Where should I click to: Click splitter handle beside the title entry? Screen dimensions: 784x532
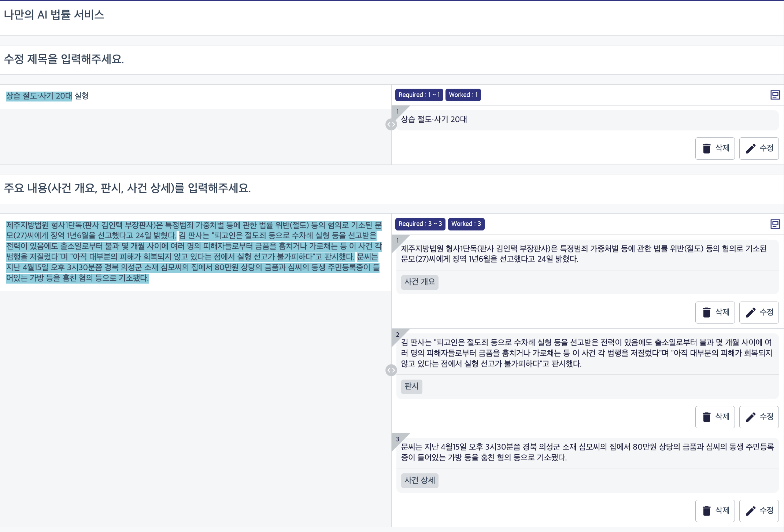coord(391,125)
